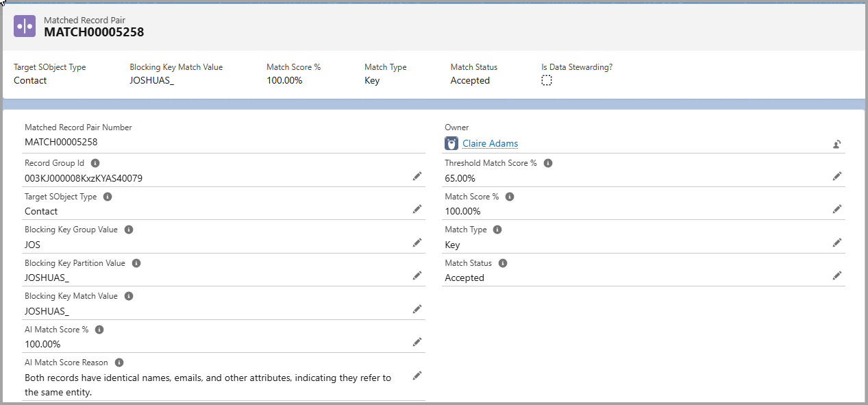Edit the Threshold Match Score % field
This screenshot has width=868, height=405.
[836, 176]
